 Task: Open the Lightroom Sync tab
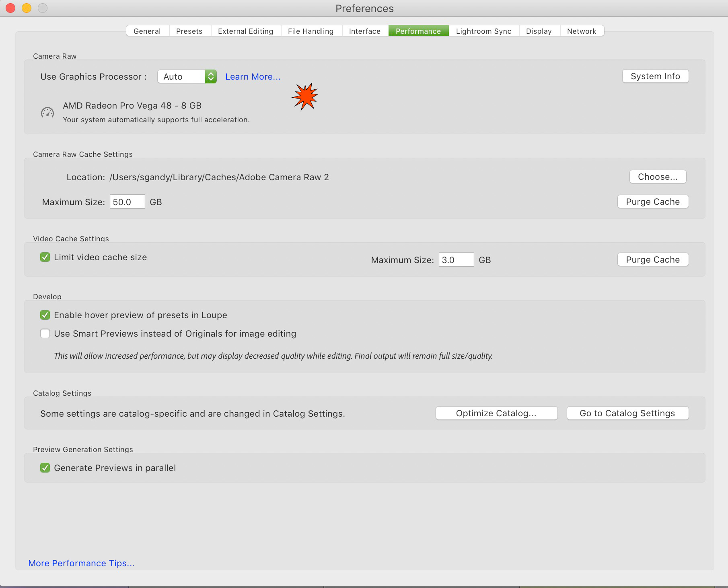pyautogui.click(x=484, y=31)
